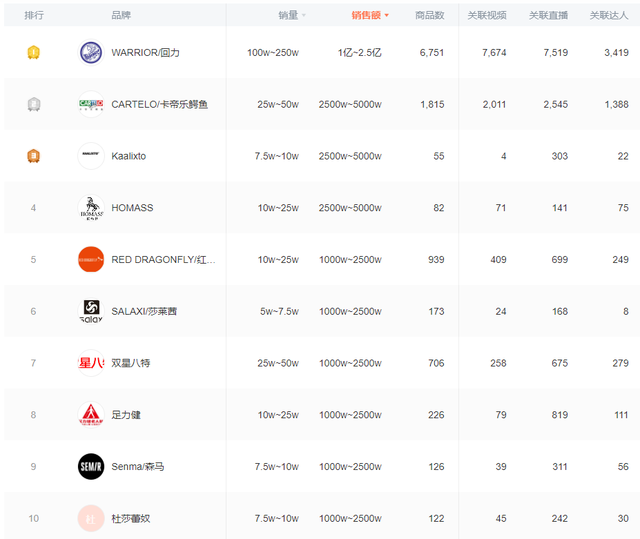Click rank number 4 in HOMASS row
Screen dimensions: 640x539
(x=33, y=208)
